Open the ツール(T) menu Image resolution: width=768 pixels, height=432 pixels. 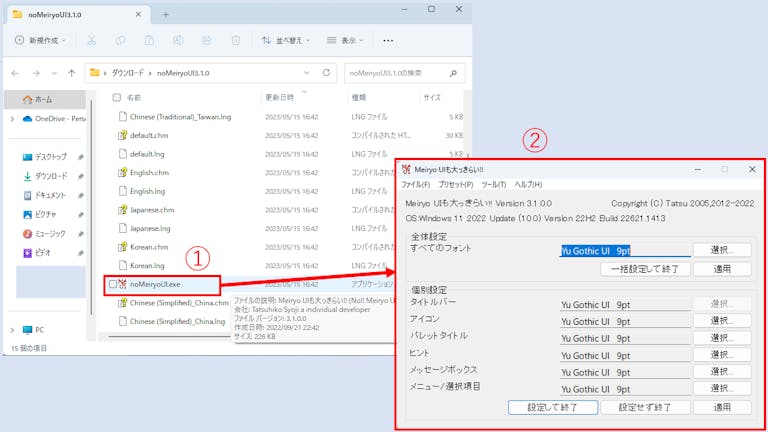(494, 185)
